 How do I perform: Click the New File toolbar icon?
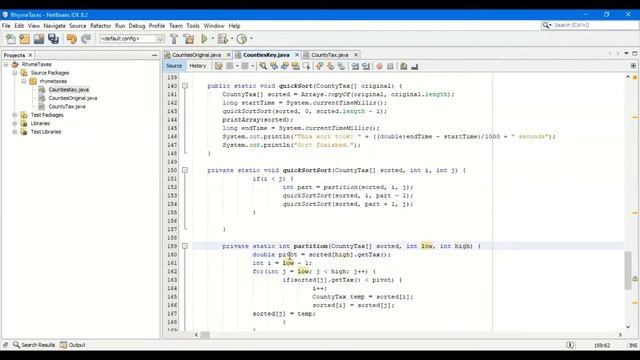[11, 39]
